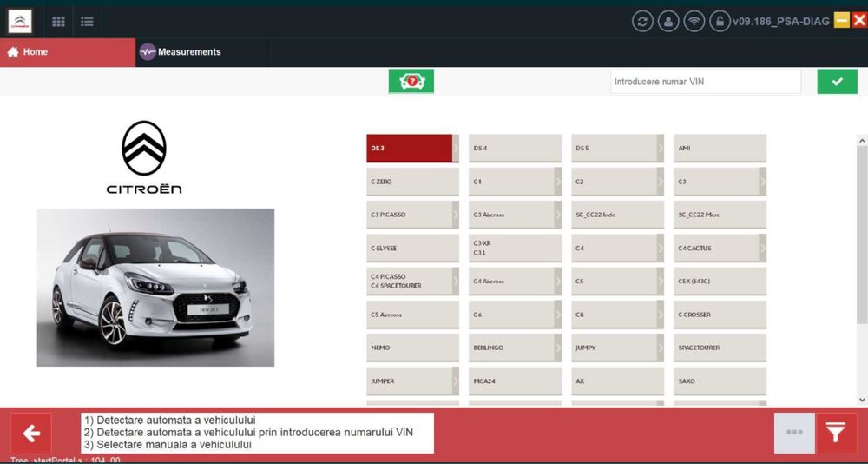Select the SC_CC22-Inde model
Image resolution: width=868 pixels, height=464 pixels.
tap(617, 215)
